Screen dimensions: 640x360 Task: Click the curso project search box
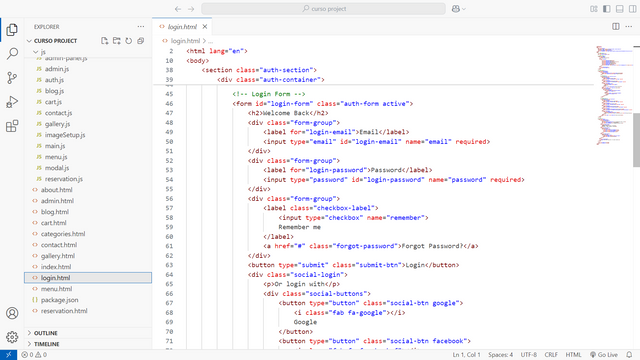[x=324, y=9]
